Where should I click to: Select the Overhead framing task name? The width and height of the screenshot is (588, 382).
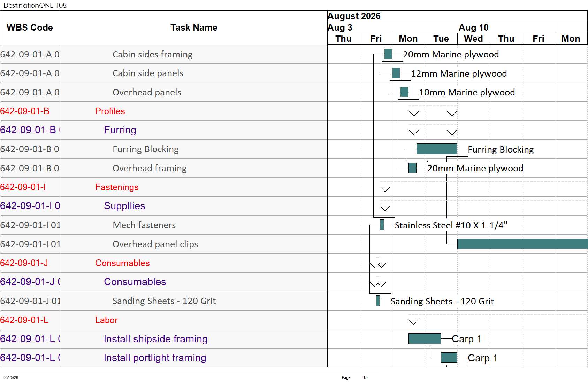(150, 168)
